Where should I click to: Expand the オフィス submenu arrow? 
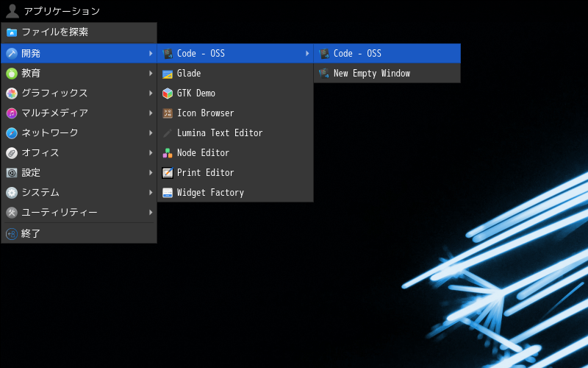tap(151, 153)
